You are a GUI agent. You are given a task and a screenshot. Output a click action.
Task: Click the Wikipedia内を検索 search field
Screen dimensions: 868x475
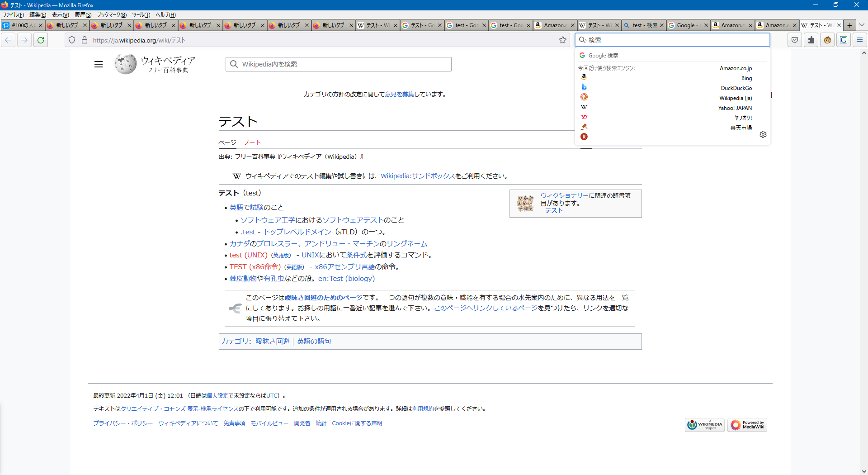[x=338, y=64]
